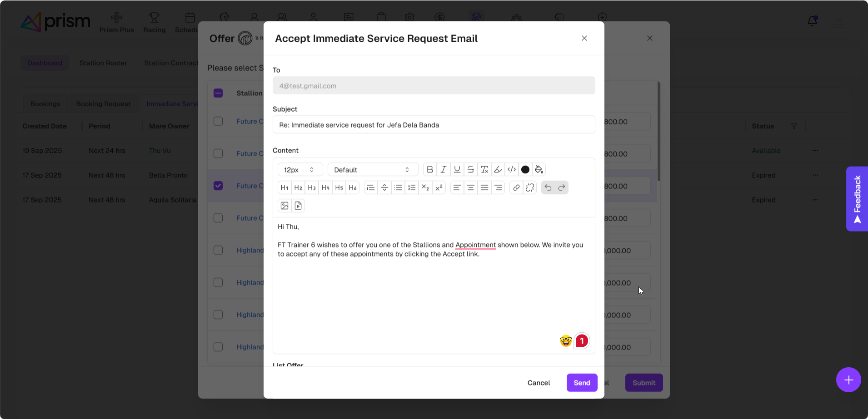Apply the H1 heading style
This screenshot has width=868, height=419.
(x=284, y=187)
